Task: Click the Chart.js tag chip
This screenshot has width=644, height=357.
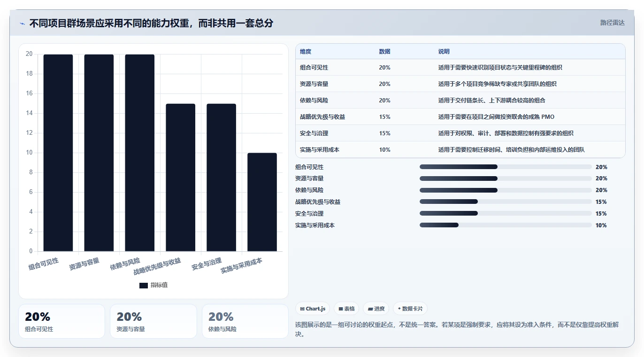Action: [313, 309]
